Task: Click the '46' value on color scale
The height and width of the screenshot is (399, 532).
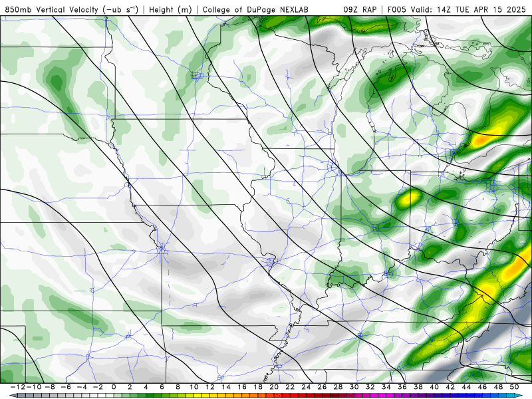Action: click(483, 387)
